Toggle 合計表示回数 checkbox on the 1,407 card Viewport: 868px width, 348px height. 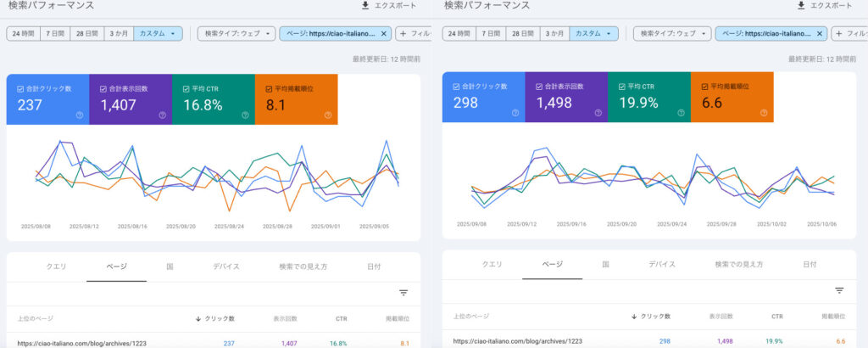point(103,88)
